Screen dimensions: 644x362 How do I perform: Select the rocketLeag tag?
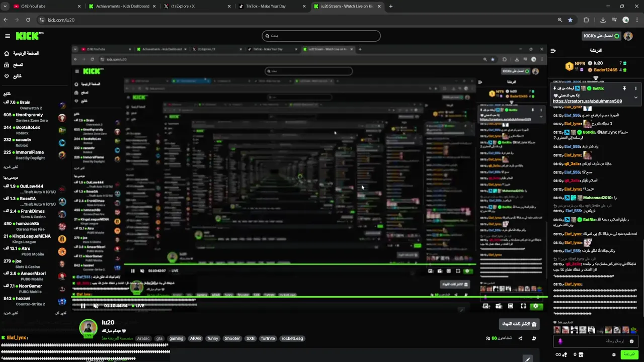coord(292,338)
